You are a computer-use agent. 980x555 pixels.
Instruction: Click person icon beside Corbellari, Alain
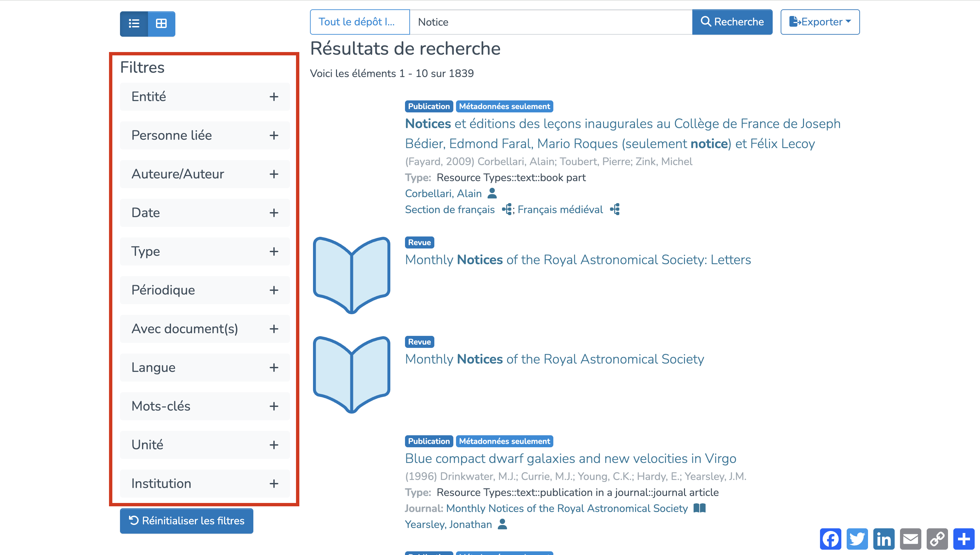[492, 193]
